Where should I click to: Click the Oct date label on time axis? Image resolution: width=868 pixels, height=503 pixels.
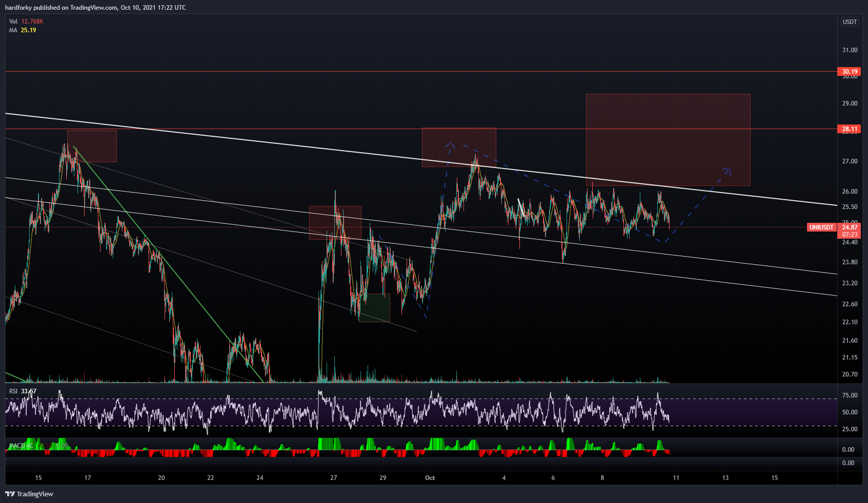tap(430, 478)
